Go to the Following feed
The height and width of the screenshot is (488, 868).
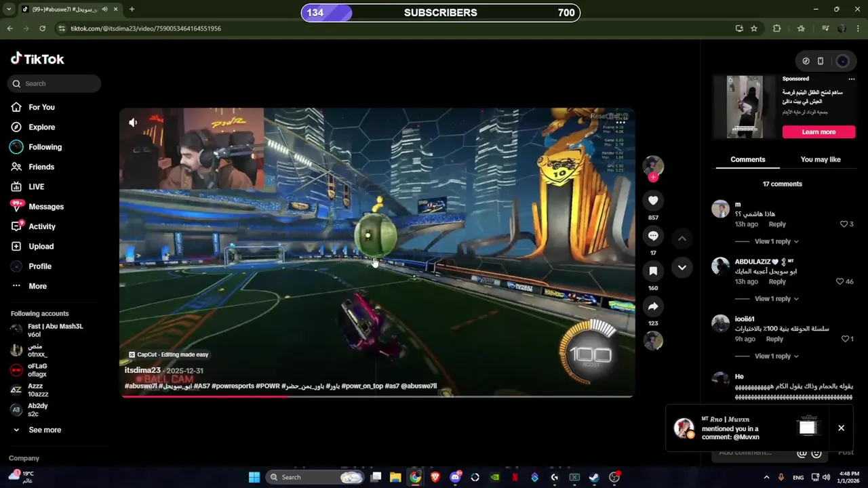click(x=36, y=147)
